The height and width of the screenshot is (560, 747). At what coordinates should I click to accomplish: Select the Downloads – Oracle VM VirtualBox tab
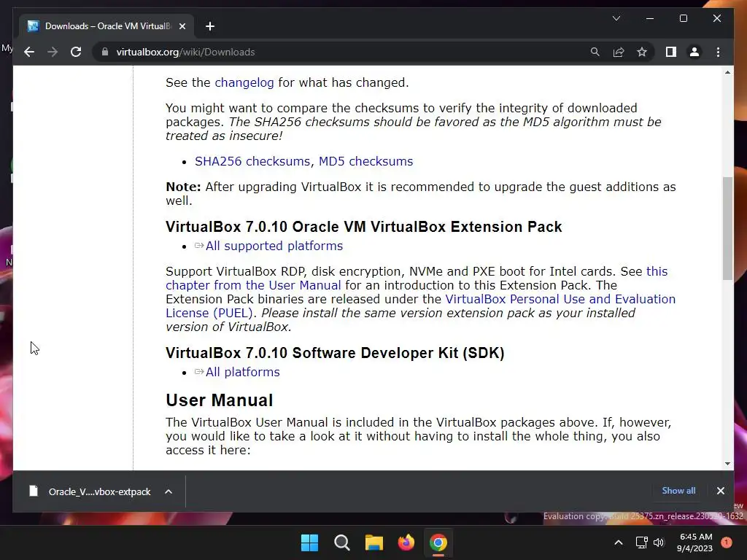107,26
